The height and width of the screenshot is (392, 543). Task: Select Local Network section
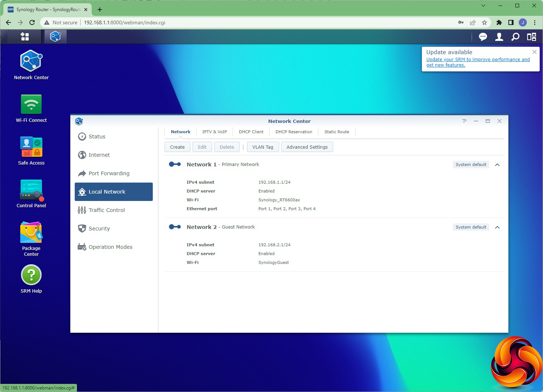point(114,192)
